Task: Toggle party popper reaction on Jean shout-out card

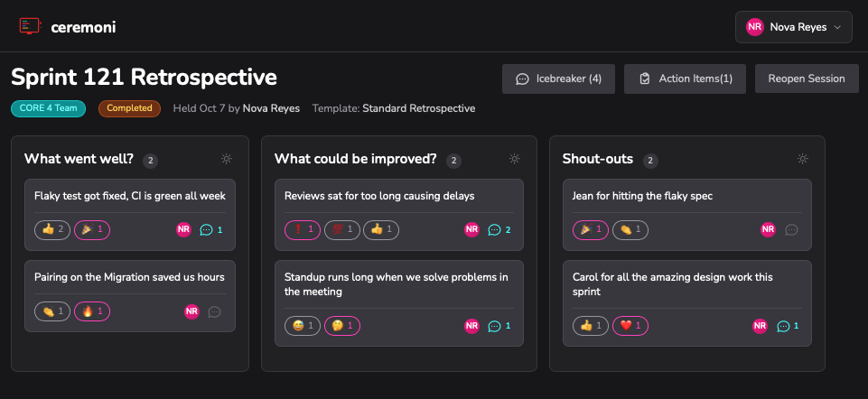Action: [x=591, y=229]
